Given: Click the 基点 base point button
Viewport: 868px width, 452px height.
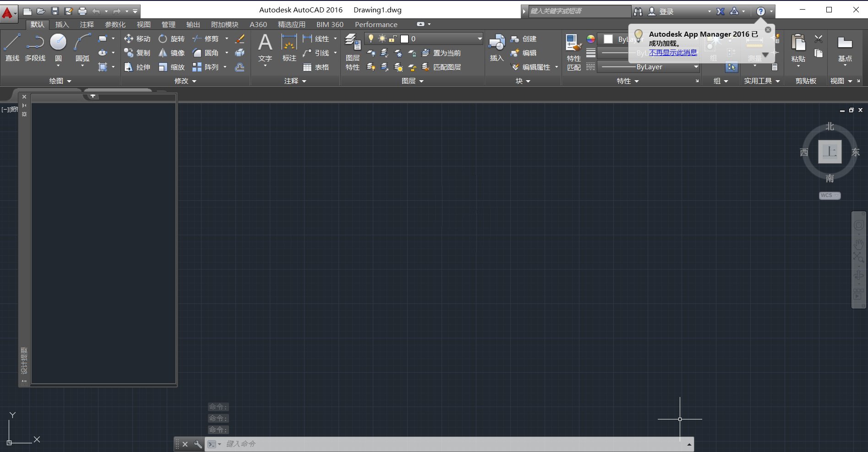Looking at the screenshot, I should pos(845,49).
